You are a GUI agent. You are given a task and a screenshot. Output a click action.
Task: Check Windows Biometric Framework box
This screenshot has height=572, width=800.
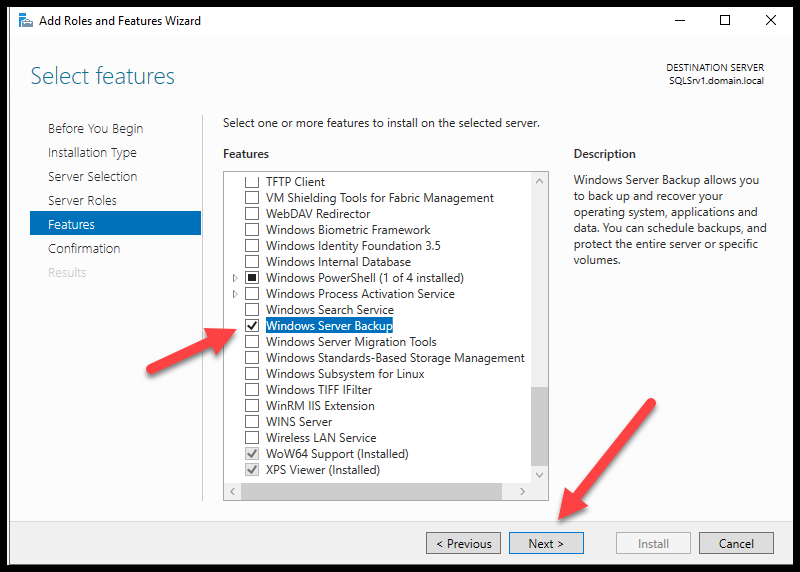(x=252, y=230)
